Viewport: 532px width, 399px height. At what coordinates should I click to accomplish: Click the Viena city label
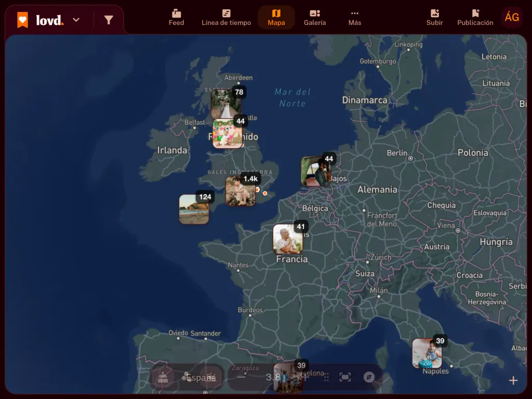[x=446, y=225]
